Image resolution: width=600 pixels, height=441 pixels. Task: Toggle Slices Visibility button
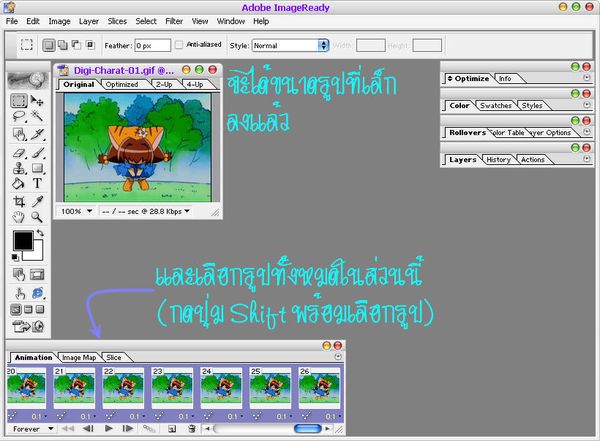[x=37, y=274]
